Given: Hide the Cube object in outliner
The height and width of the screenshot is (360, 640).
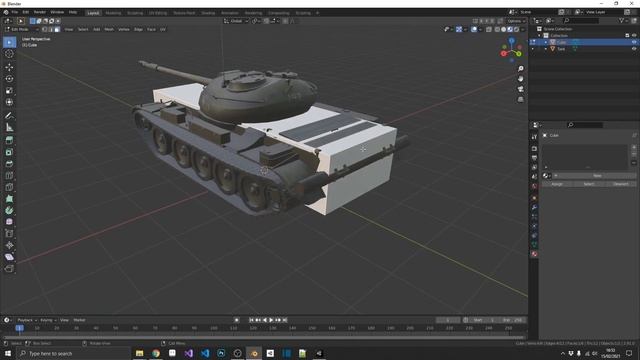Looking at the screenshot, I should click(634, 42).
